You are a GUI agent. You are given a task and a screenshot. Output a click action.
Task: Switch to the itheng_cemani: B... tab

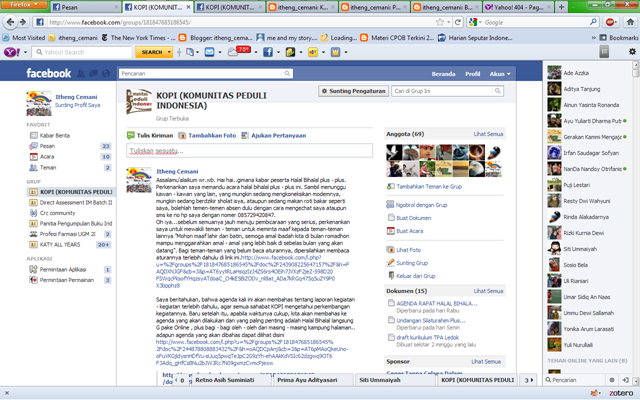[446, 7]
